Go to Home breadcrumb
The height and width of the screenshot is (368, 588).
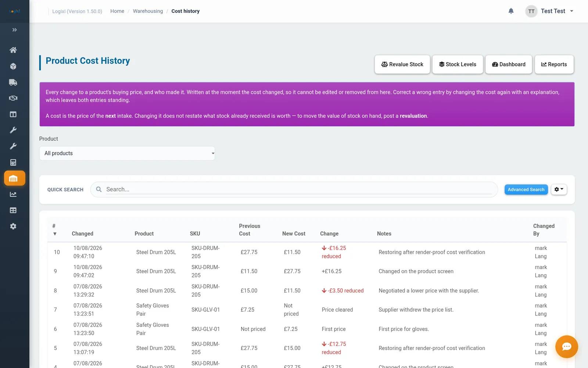[117, 11]
